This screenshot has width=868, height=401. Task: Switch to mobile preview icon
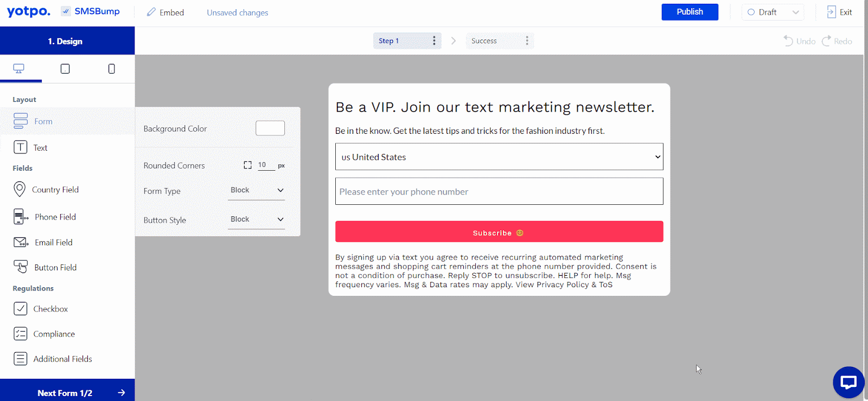[x=112, y=69]
